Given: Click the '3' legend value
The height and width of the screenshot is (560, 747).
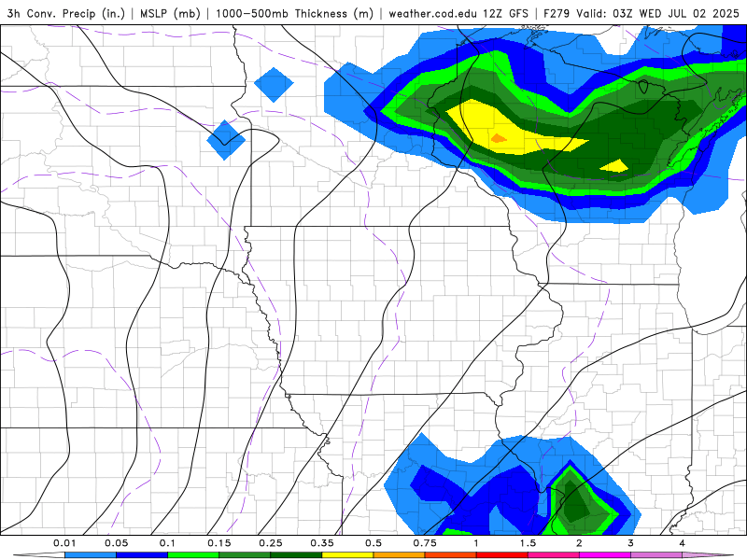Looking at the screenshot, I should click(x=631, y=543).
